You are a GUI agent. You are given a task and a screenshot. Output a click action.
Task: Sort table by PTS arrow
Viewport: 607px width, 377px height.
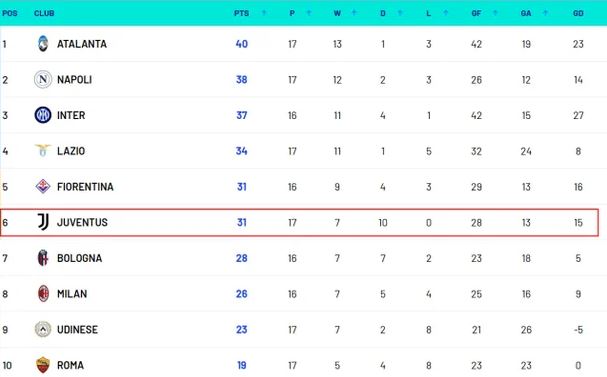point(264,13)
